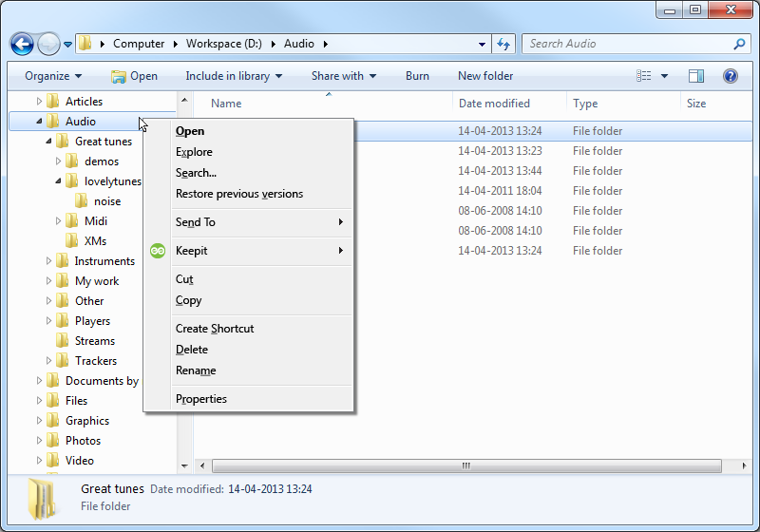Screen dimensions: 760x532
Task: Collapse the Audio folder tree node
Action: tap(39, 122)
